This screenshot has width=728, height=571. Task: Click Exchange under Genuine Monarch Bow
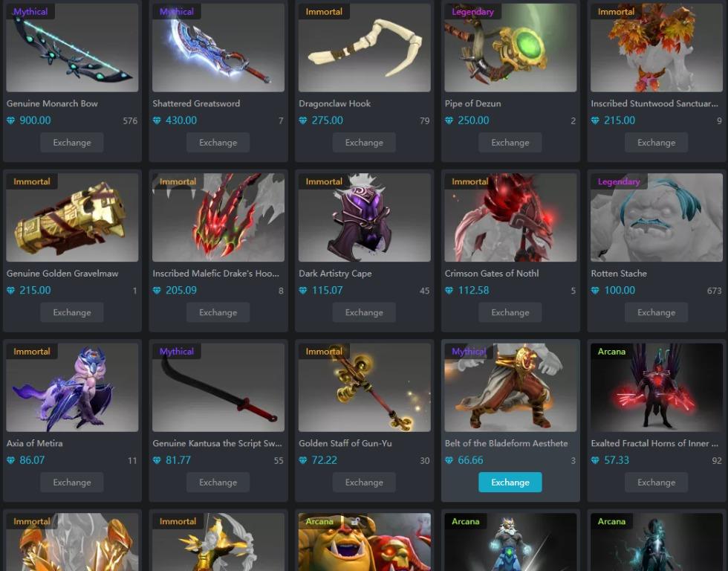(x=72, y=143)
